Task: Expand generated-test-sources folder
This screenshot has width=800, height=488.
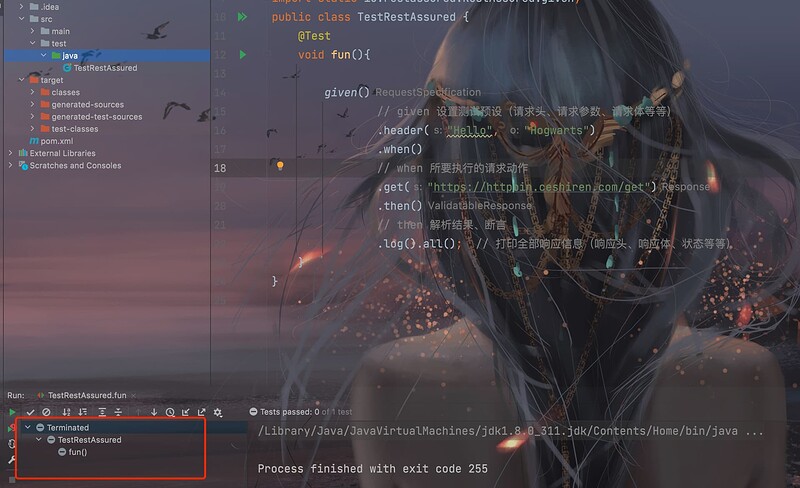Action: coord(33,116)
